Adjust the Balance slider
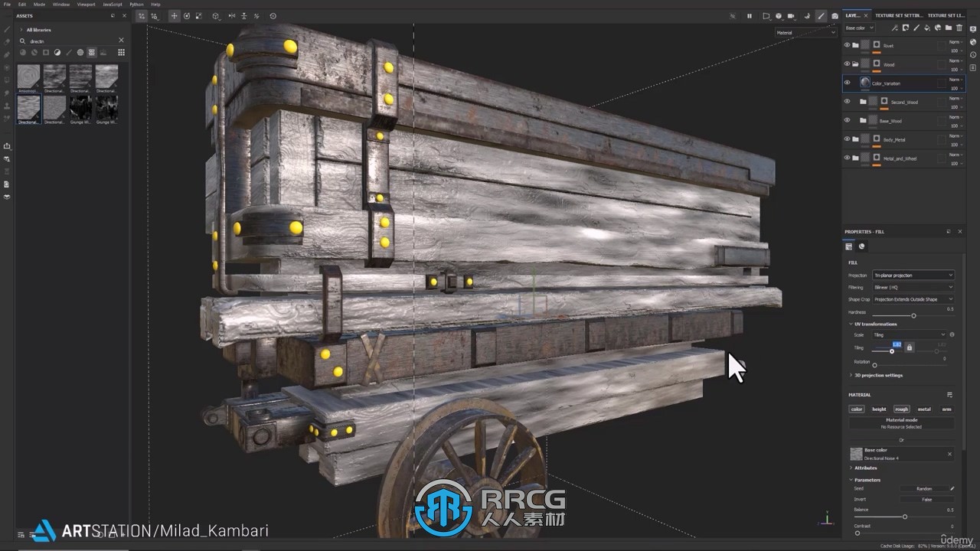Viewport: 980px width, 551px height. tap(904, 517)
